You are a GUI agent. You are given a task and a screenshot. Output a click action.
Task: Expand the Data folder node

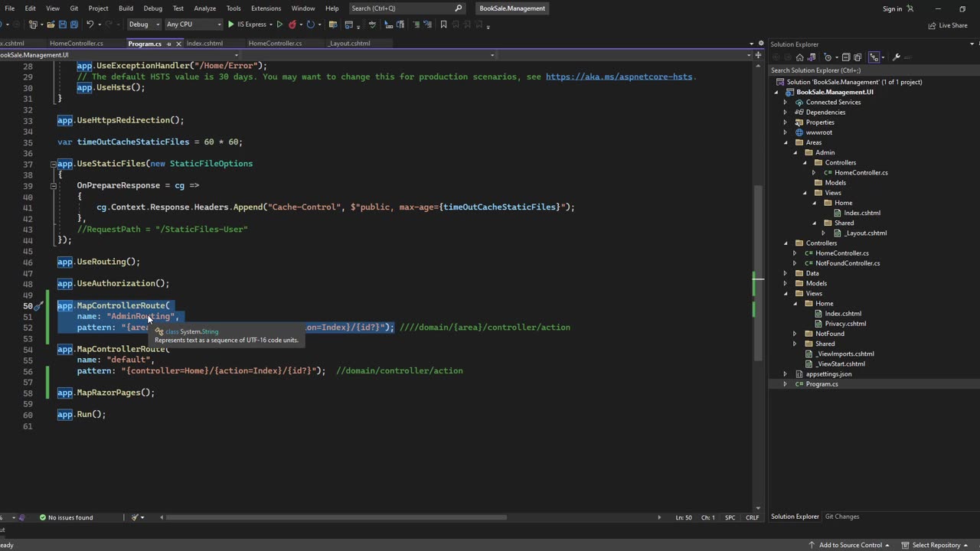click(x=785, y=273)
